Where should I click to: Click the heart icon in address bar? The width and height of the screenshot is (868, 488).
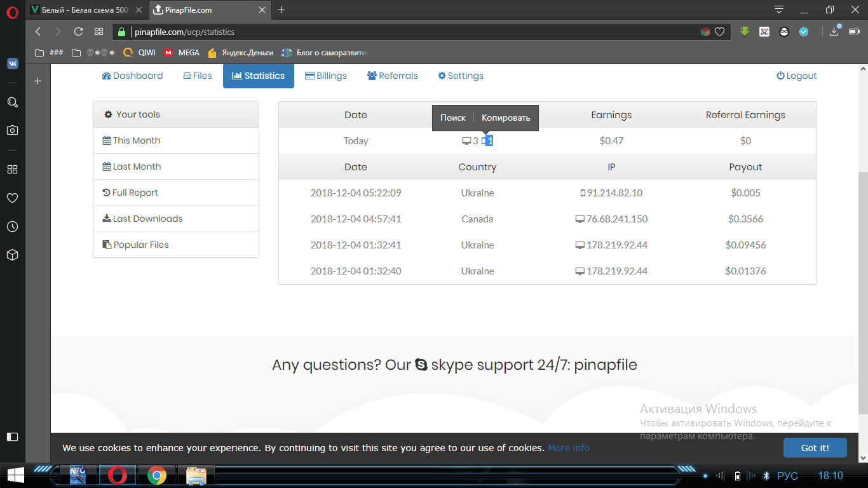(719, 32)
